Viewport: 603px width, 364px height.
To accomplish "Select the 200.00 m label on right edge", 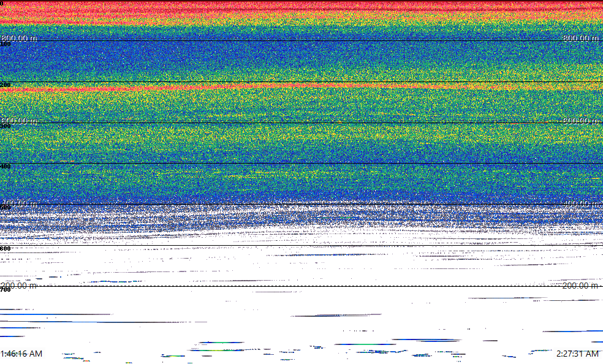I will click(x=581, y=286).
